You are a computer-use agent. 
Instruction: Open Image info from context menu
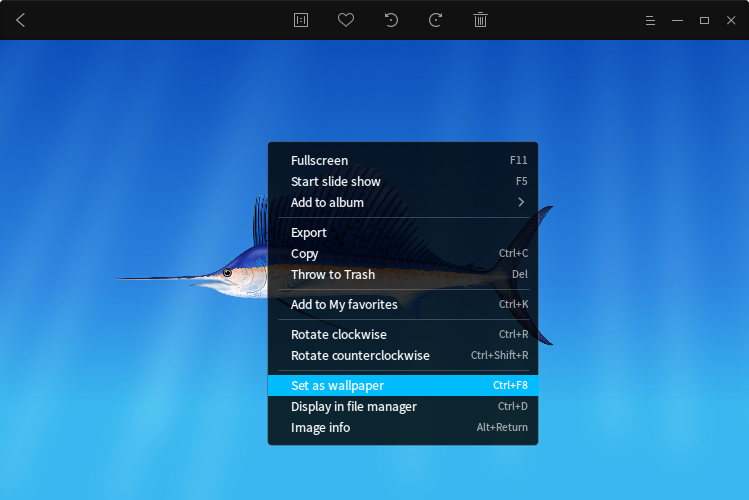(403, 427)
